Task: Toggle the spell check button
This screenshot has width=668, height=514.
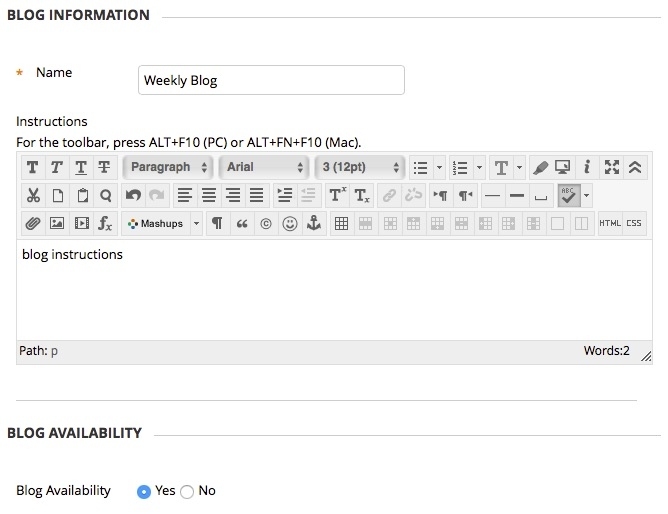Action: pyautogui.click(x=569, y=195)
